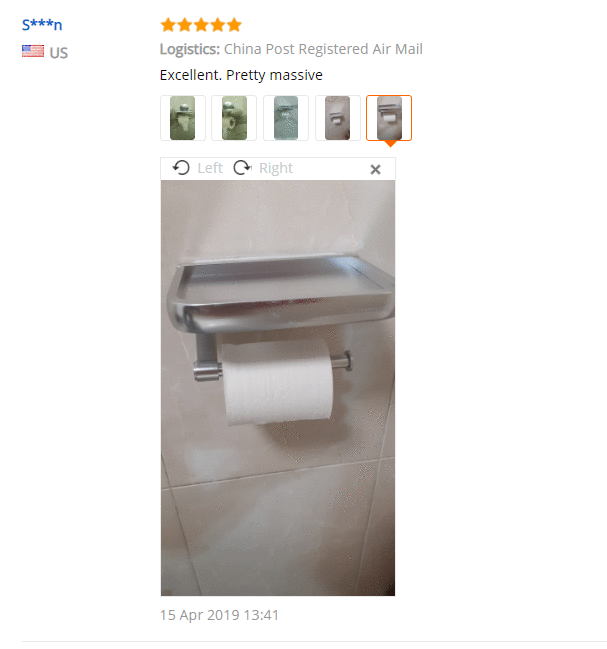Click the rotate right arrow icon
Image resolution: width=607 pixels, height=649 pixels.
(x=242, y=168)
